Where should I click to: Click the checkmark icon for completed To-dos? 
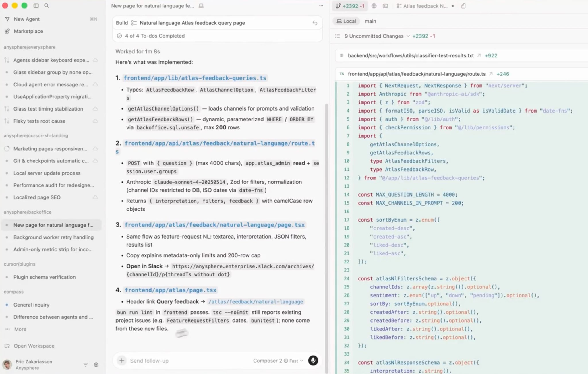coord(119,36)
